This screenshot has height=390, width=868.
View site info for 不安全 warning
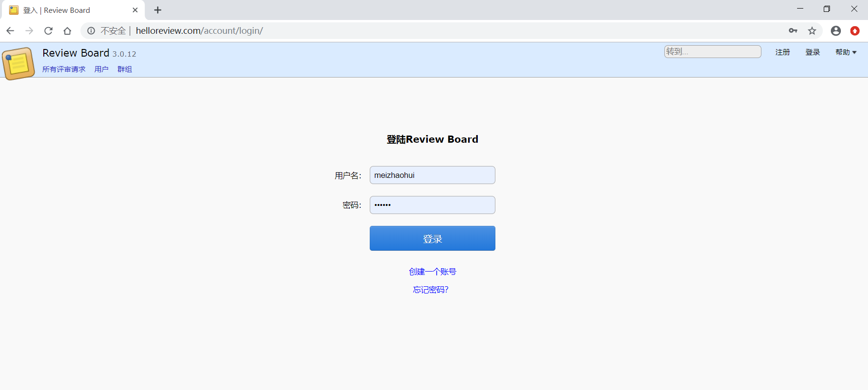tap(106, 31)
